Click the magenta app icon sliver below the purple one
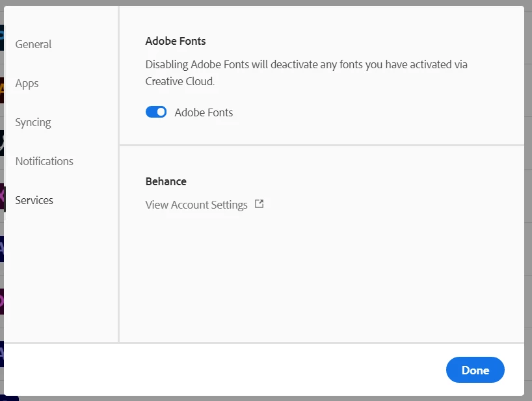The height and width of the screenshot is (401, 532). 2,302
